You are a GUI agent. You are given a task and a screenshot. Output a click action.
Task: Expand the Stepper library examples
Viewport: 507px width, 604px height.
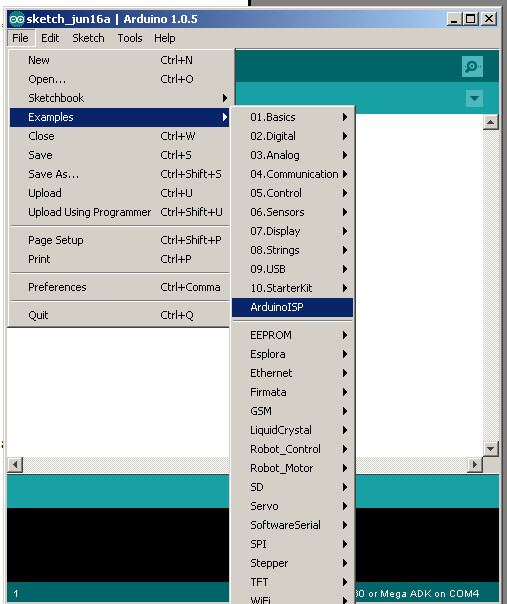292,563
